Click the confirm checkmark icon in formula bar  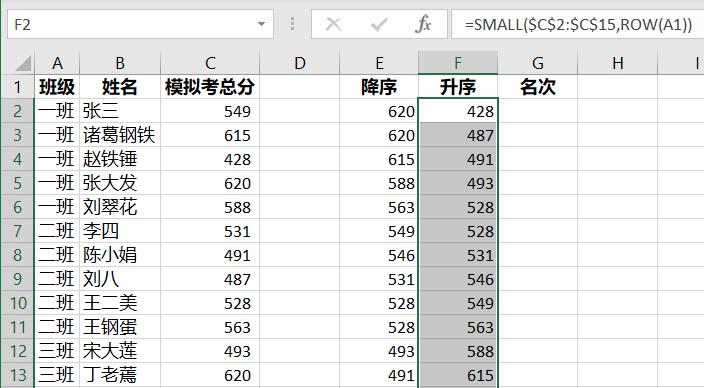[379, 24]
